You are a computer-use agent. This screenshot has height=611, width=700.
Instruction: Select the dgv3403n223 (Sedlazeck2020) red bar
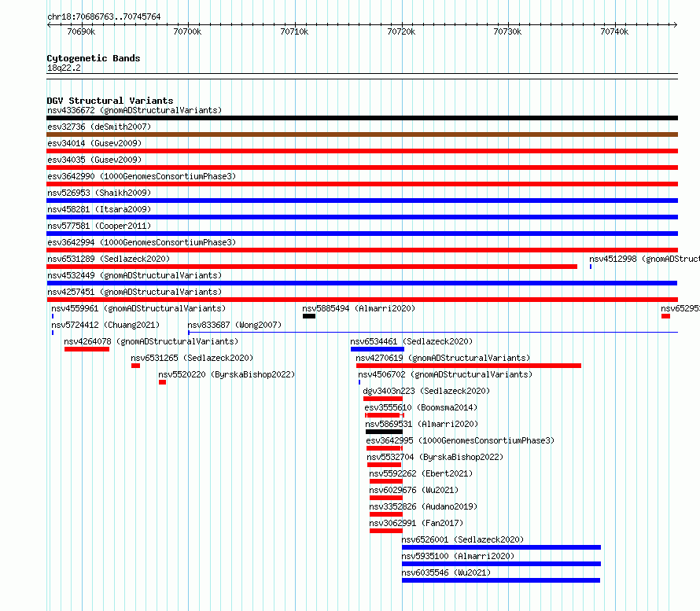click(x=383, y=399)
